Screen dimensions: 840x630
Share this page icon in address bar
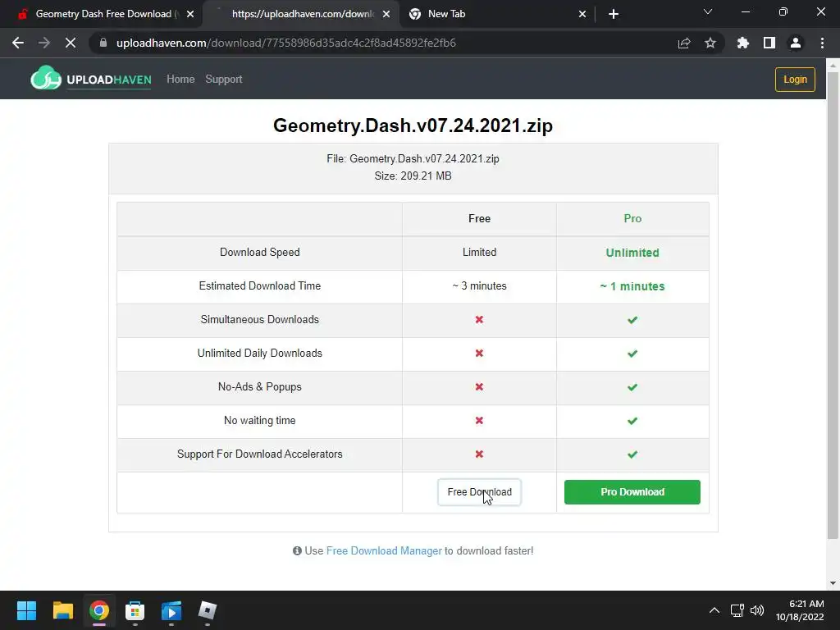coord(684,43)
